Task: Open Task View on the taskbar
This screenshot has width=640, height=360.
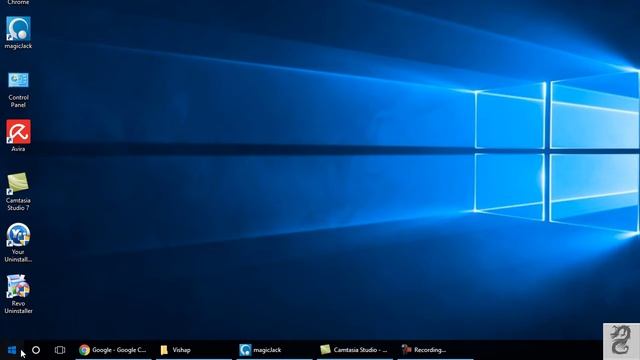Action: (60, 350)
